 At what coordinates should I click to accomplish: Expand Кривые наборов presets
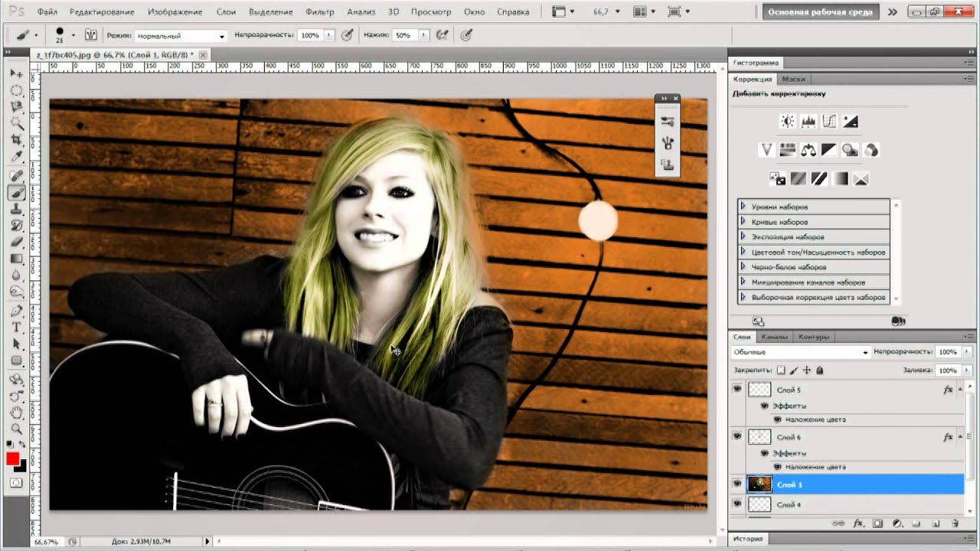pyautogui.click(x=742, y=222)
